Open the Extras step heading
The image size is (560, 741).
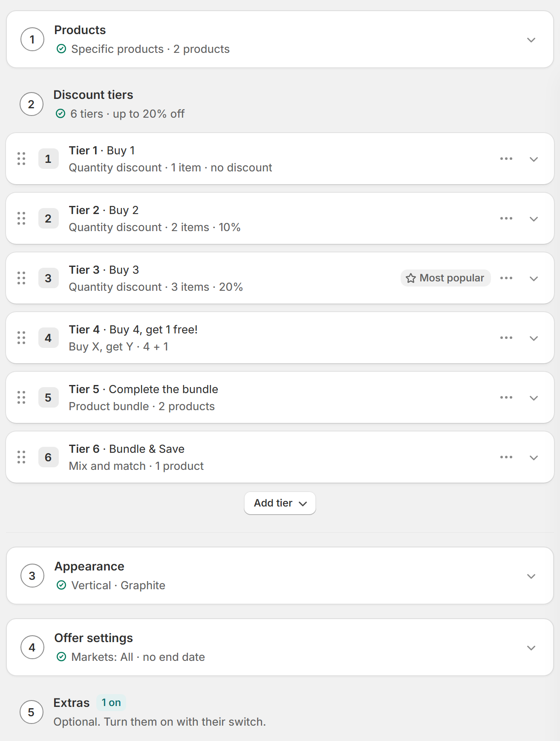pyautogui.click(x=72, y=703)
